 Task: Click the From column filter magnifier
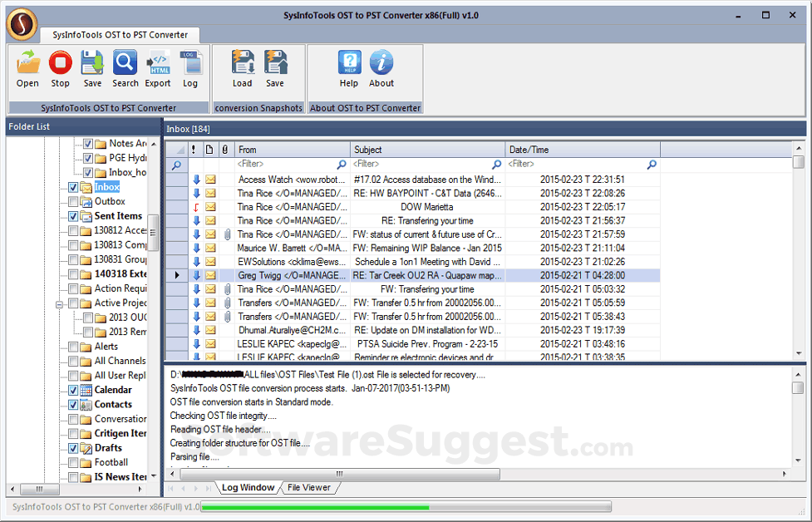point(342,164)
